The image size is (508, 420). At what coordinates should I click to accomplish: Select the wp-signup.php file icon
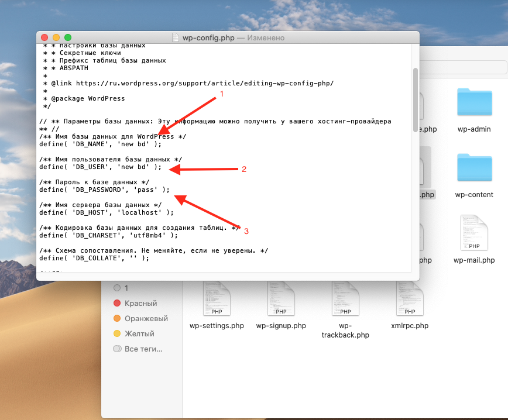coord(281,298)
